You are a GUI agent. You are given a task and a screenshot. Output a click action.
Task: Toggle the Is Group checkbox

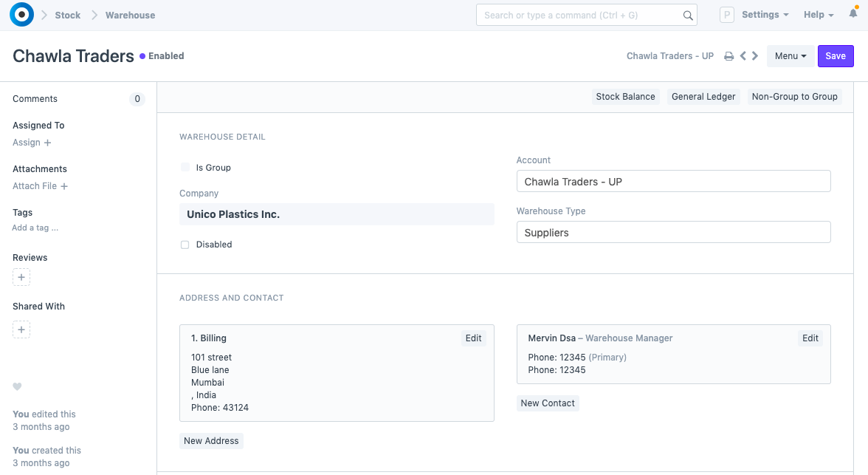(185, 168)
